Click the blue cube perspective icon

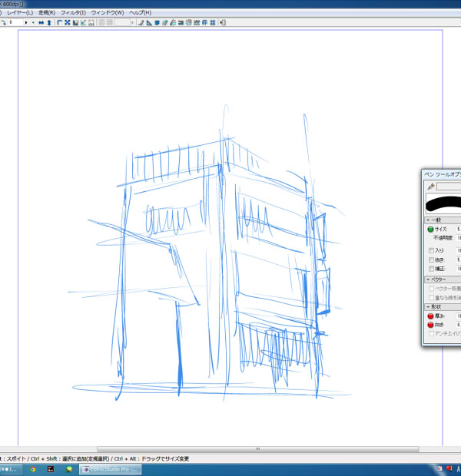[x=157, y=22]
